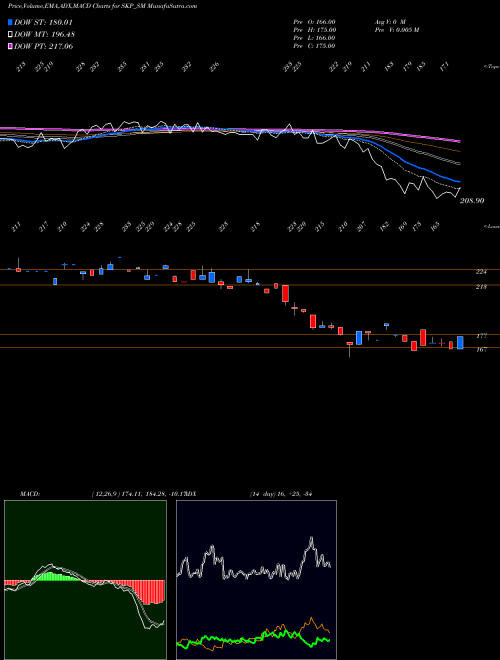
Task: Click the 167 support level label
Action: 481,349
